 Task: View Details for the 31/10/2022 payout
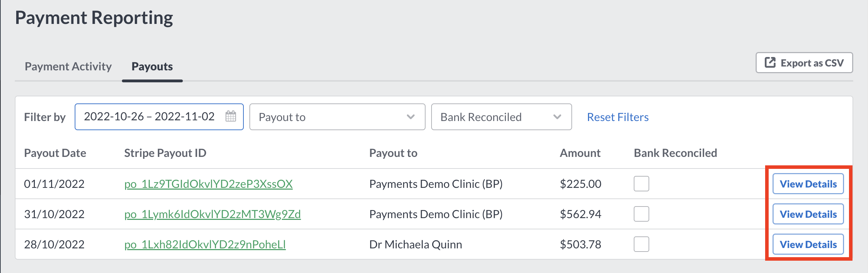coord(808,214)
